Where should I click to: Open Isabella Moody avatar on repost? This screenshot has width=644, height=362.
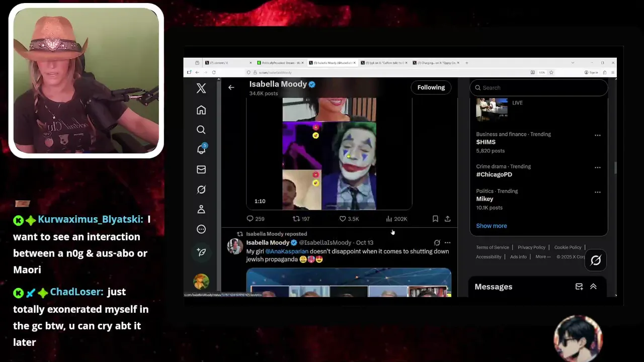pyautogui.click(x=235, y=246)
